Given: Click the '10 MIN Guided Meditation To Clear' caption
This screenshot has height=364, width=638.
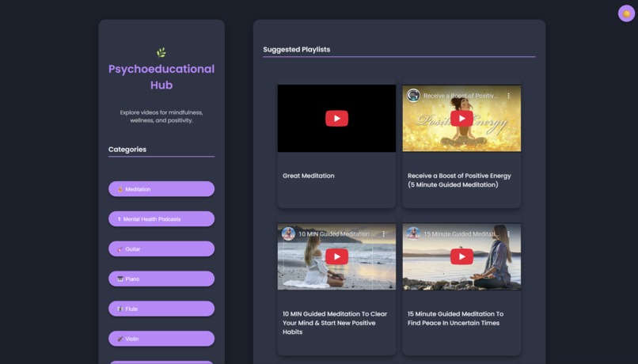Looking at the screenshot, I should click(x=335, y=323).
